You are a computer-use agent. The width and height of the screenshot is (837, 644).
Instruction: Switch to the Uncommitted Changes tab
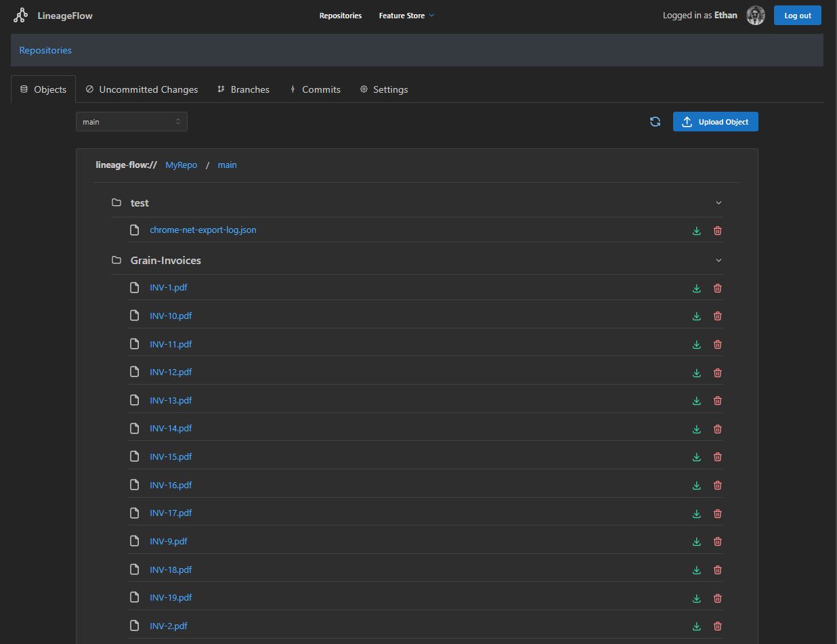pyautogui.click(x=142, y=89)
